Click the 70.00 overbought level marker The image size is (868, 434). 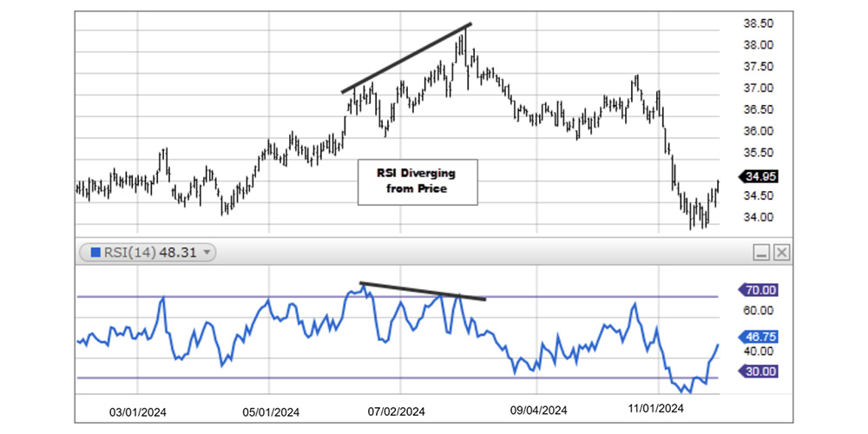[x=759, y=290]
